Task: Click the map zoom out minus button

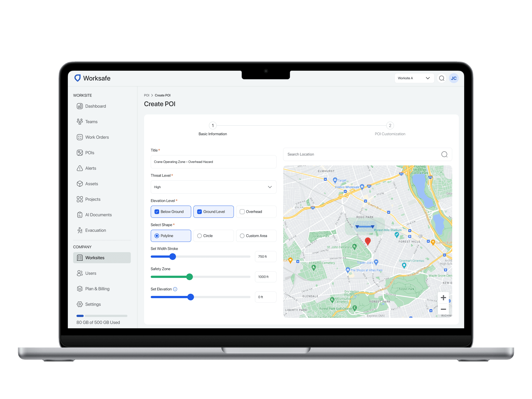Action: tap(443, 309)
